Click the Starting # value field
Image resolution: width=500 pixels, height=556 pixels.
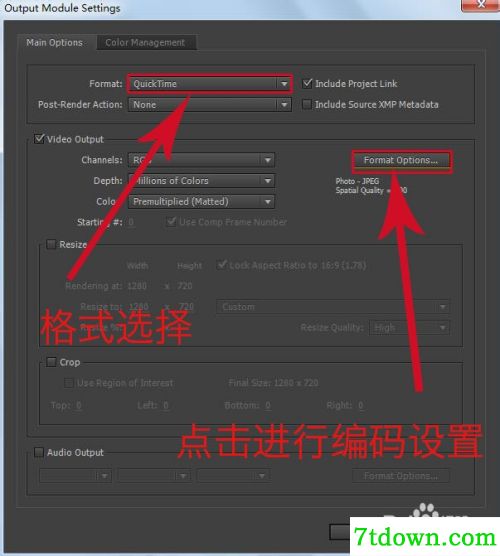click(x=131, y=222)
